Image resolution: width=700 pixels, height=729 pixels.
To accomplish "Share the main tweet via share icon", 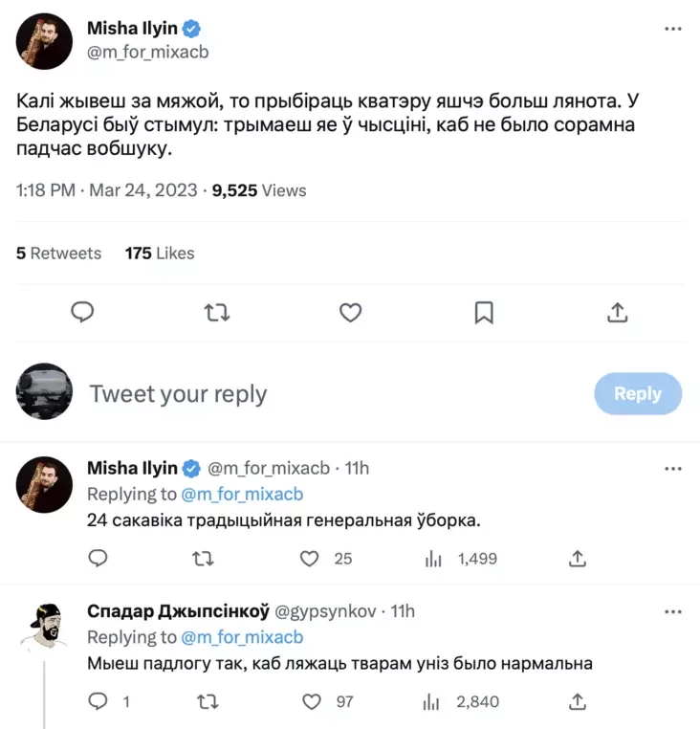I will coord(618,312).
